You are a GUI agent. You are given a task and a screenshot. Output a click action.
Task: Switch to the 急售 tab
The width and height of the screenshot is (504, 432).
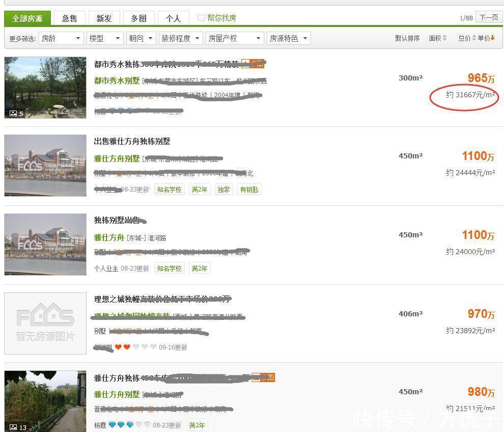pyautogui.click(x=70, y=18)
